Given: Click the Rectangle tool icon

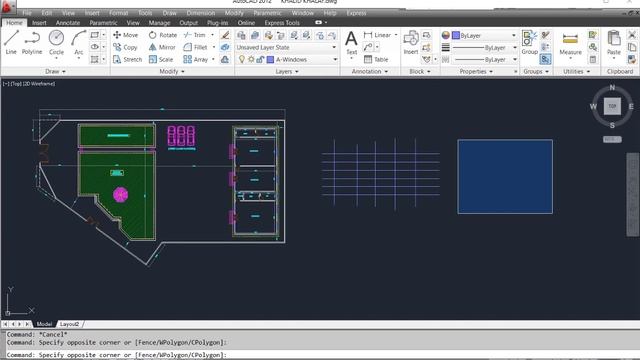Looking at the screenshot, I should (x=95, y=35).
